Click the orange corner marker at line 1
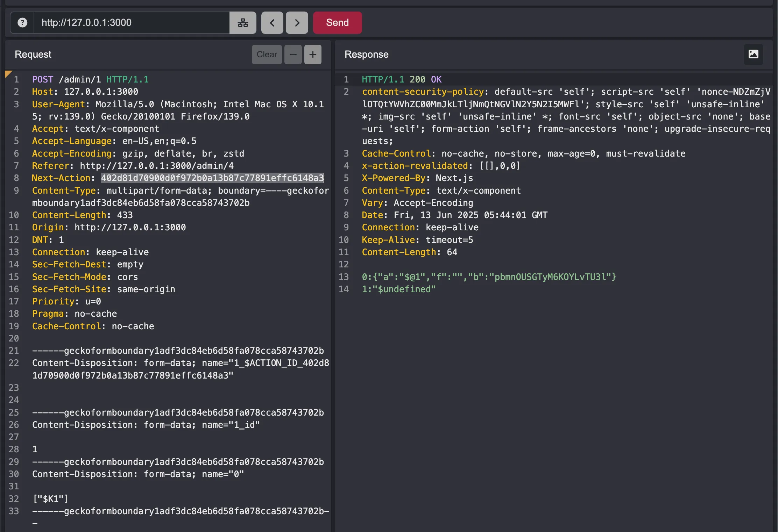778x532 pixels. coord(8,73)
